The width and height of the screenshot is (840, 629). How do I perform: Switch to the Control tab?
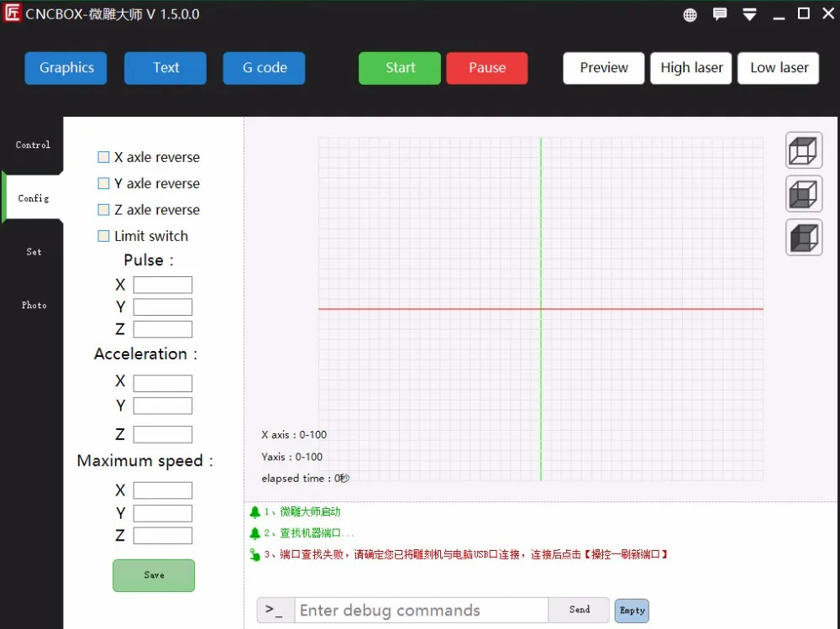(x=33, y=144)
